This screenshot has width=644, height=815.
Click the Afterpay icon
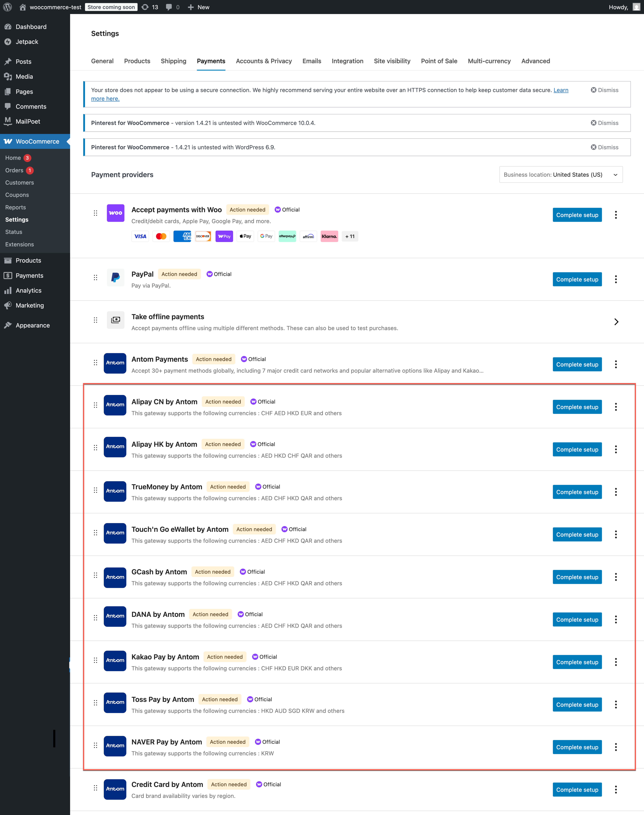tap(287, 236)
